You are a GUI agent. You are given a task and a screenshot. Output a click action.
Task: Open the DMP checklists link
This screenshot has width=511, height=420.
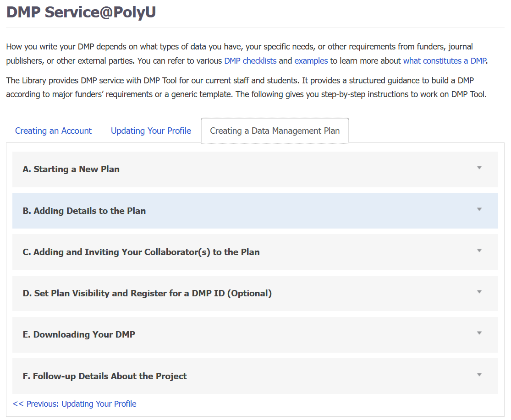[250, 61]
